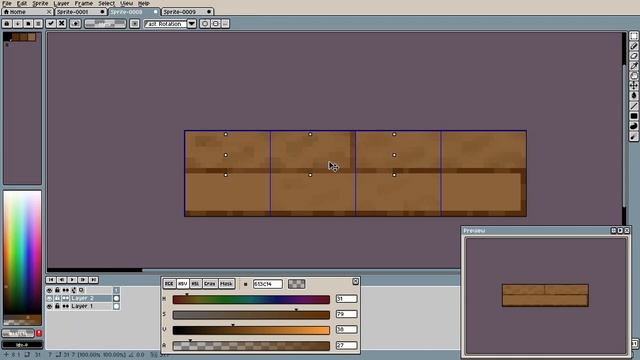Select the Contour tool
The width and height of the screenshot is (640, 360).
pyautogui.click(x=633, y=126)
